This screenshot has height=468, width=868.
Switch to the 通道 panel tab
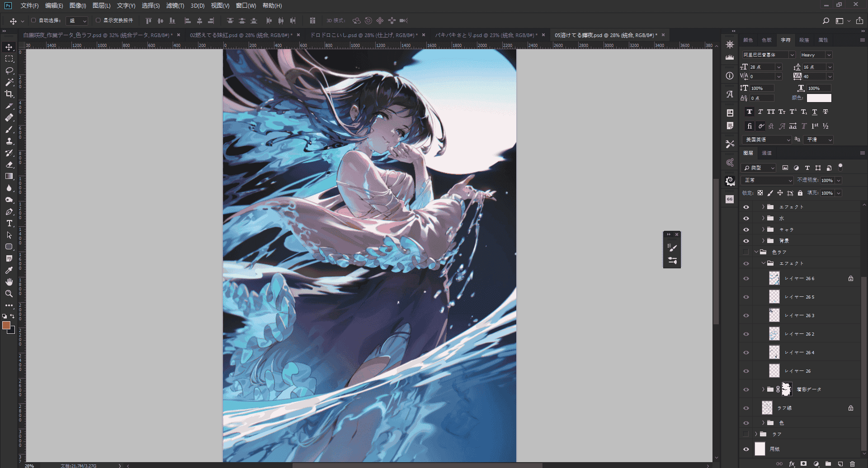click(767, 153)
